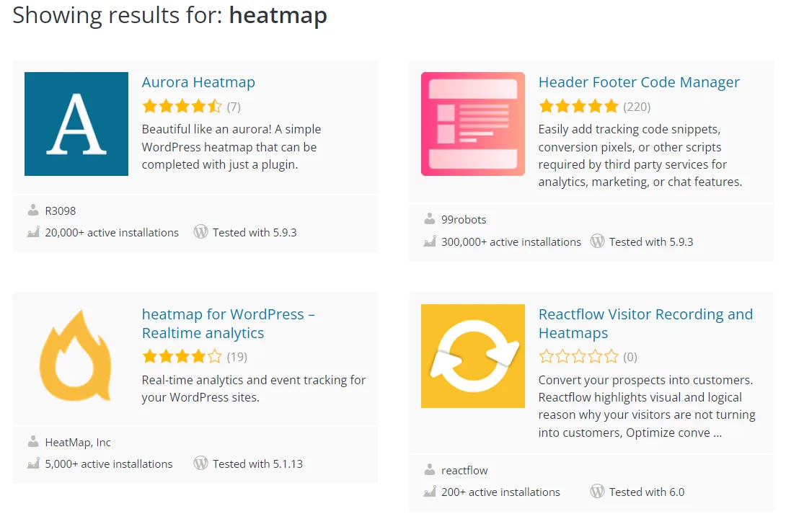The image size is (786, 532).
Task: Click the four-star rating with 19 reviews
Action: point(182,356)
